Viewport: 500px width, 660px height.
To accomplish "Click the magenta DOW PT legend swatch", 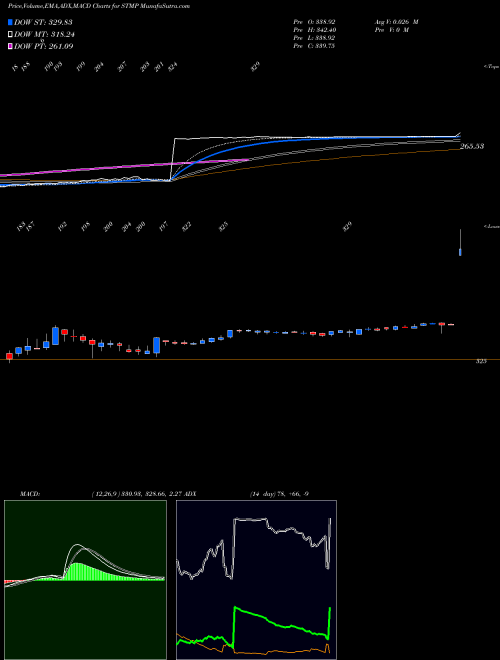I will (x=10, y=46).
